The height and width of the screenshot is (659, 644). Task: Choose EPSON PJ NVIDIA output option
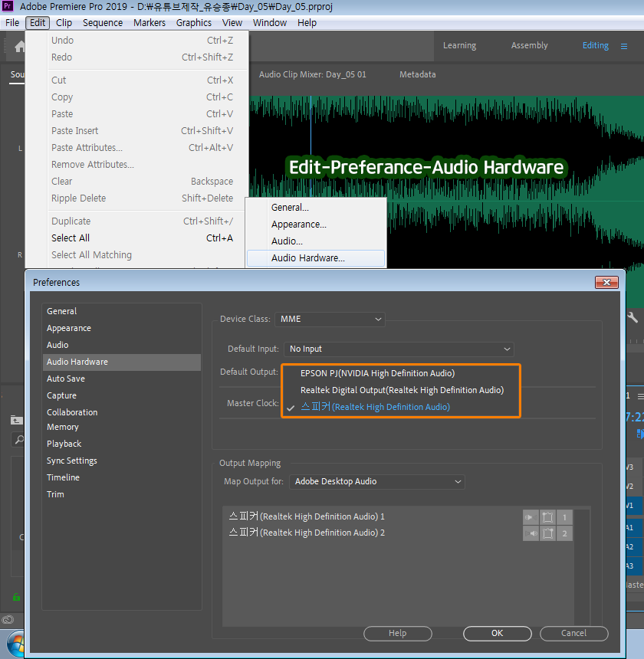[x=377, y=373]
